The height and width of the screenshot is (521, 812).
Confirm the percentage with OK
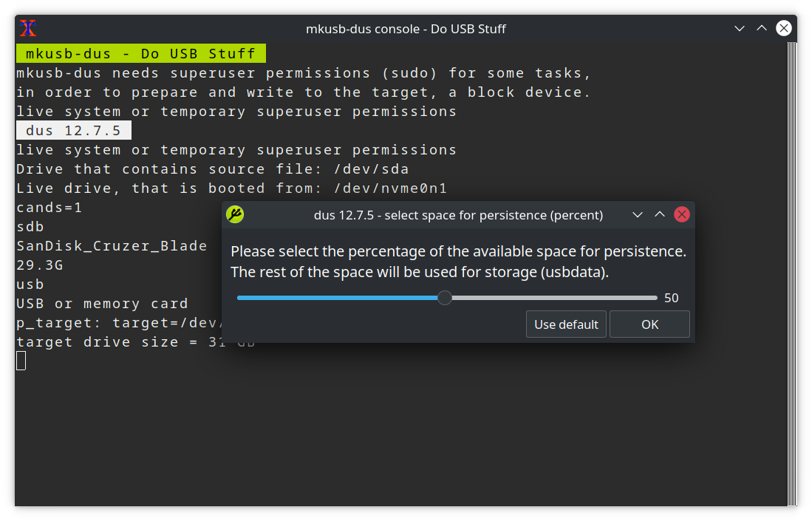point(649,324)
